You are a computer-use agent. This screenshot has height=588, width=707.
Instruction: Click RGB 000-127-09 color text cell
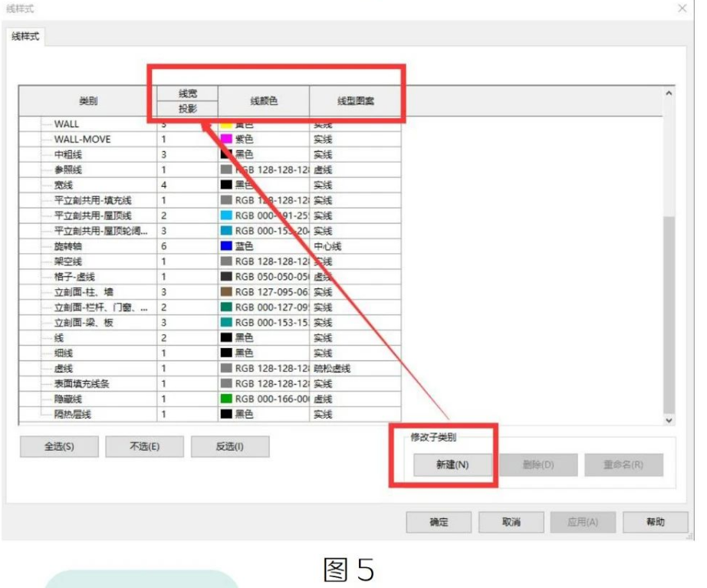271,307
